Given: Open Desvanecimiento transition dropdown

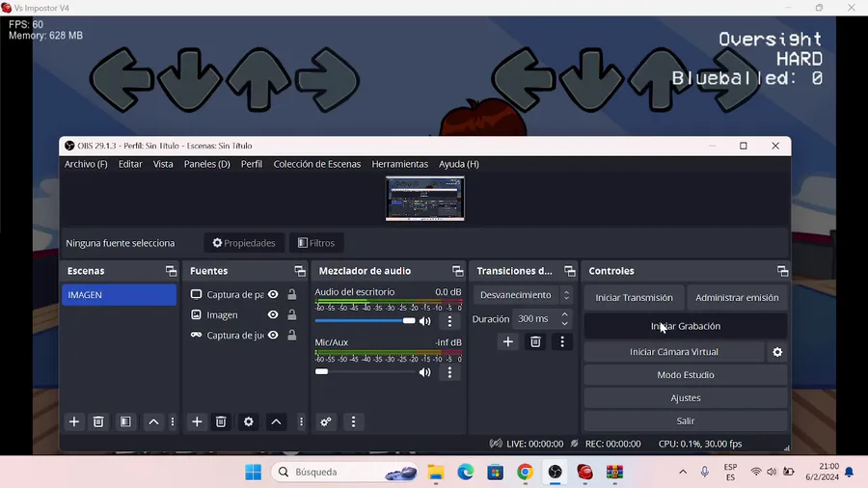Looking at the screenshot, I should point(523,295).
